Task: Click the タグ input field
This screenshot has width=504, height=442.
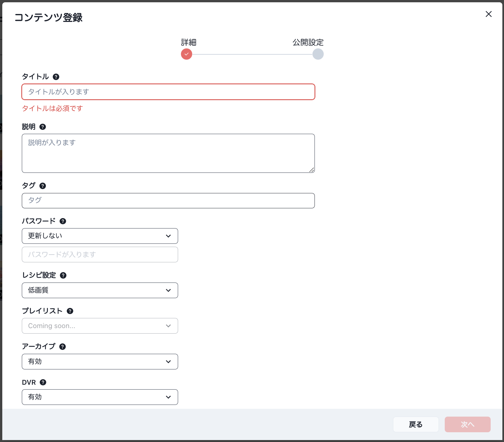Action: [x=168, y=200]
